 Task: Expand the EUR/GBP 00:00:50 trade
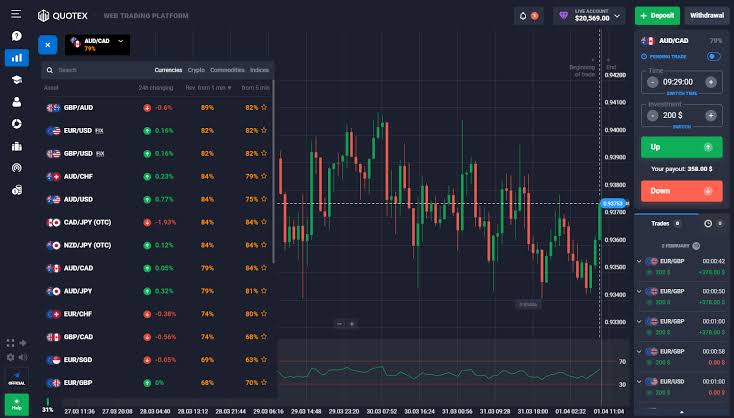click(x=639, y=291)
